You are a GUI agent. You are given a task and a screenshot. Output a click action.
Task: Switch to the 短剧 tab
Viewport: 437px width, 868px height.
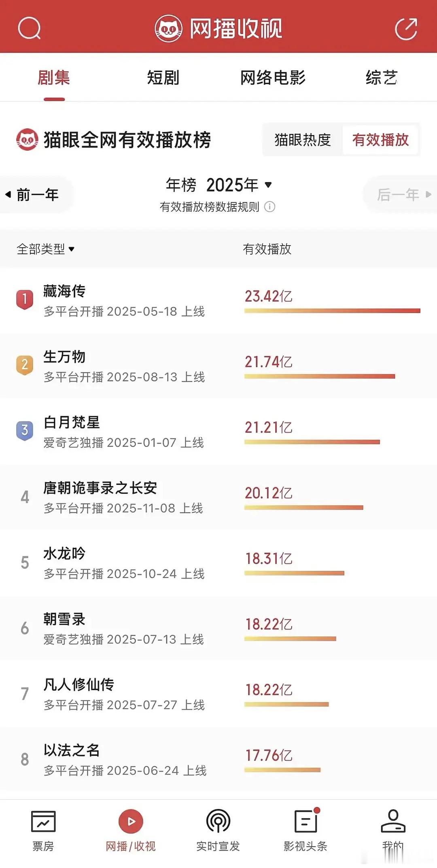[163, 77]
